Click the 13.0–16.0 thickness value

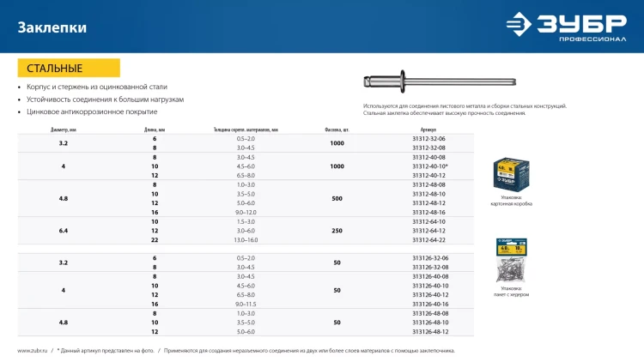pos(246,239)
